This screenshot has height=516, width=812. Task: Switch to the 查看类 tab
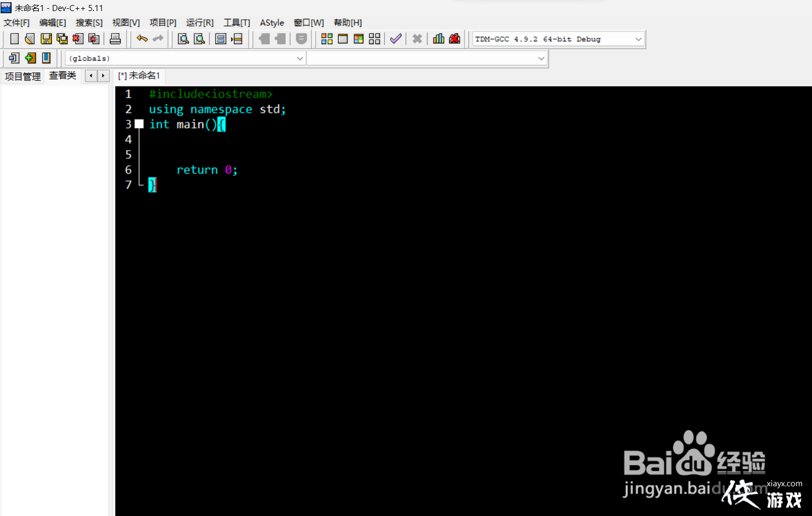click(x=62, y=76)
